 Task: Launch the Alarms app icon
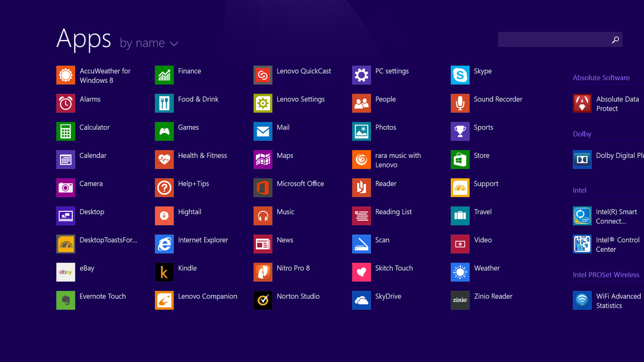point(66,103)
